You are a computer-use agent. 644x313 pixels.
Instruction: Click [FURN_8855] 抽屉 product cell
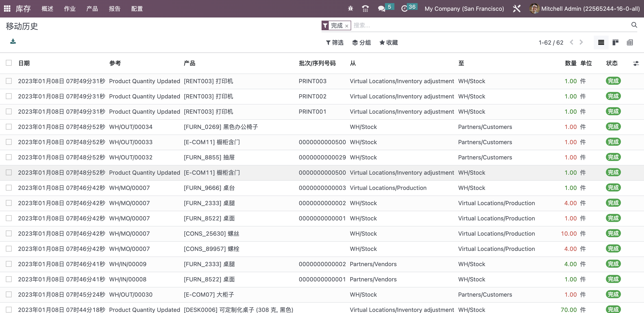click(209, 157)
